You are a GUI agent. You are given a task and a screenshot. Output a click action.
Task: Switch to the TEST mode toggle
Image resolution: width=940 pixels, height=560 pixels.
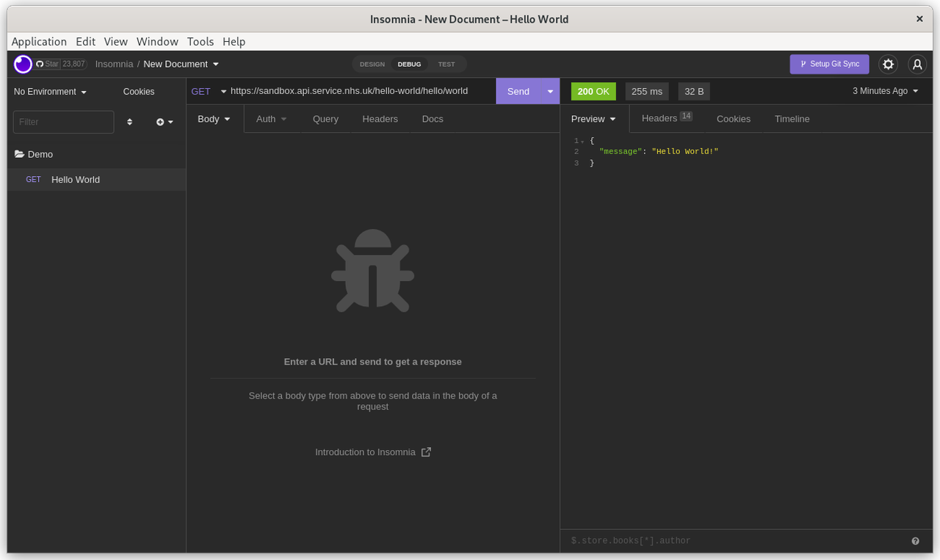pos(446,65)
